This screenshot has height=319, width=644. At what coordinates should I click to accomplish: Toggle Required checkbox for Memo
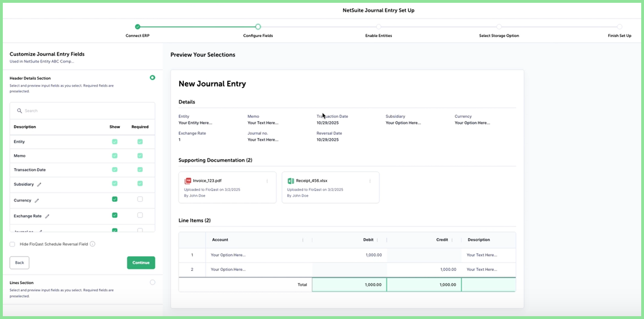(x=140, y=155)
